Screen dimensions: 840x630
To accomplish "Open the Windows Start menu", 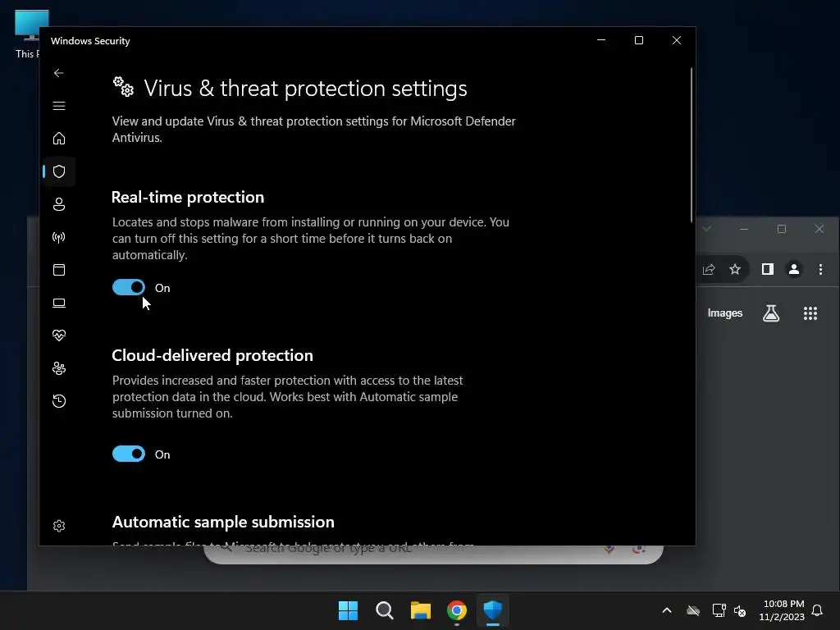I will point(348,610).
